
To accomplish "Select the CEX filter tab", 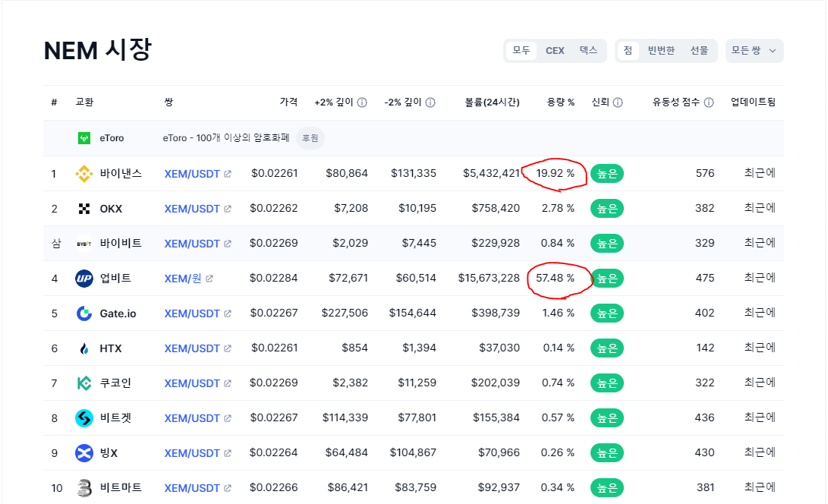I will click(x=555, y=51).
